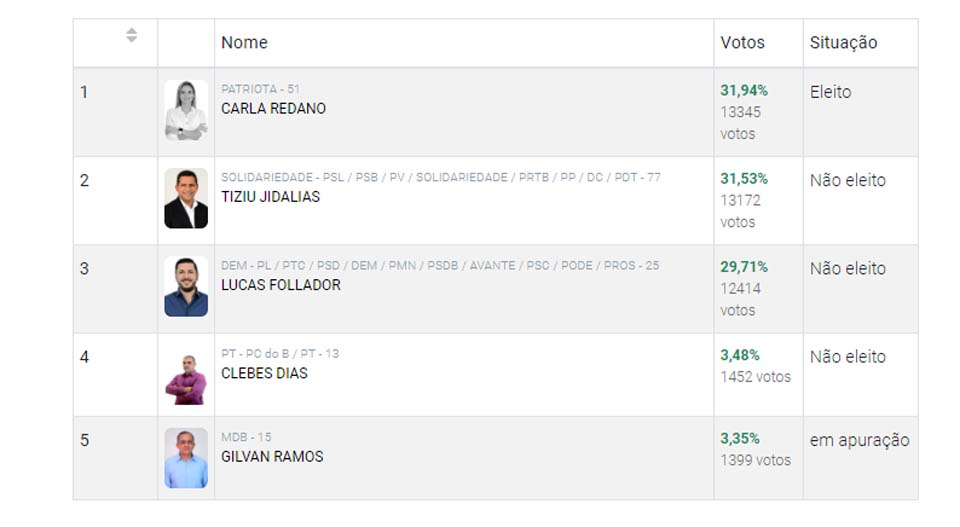Open CLEBES DIAS candidate entry
This screenshot has width=960, height=527.
coord(264,373)
